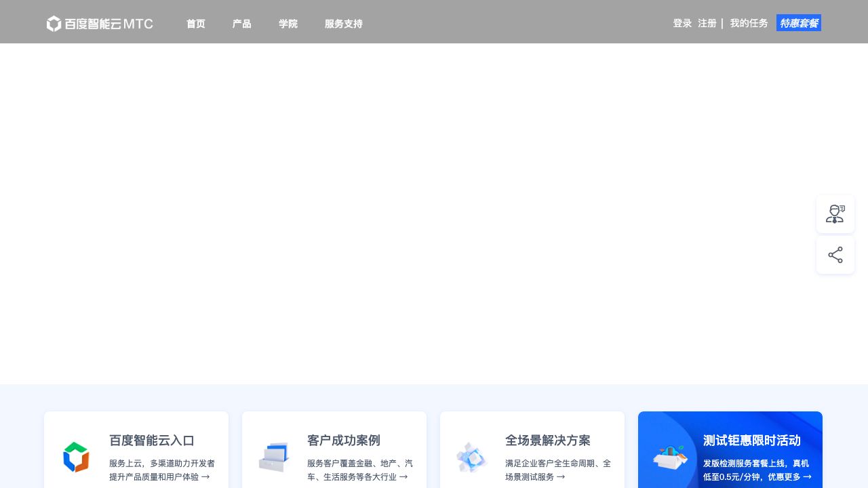Image resolution: width=868 pixels, height=488 pixels.
Task: Open the 客户成功案例 card title
Action: click(343, 441)
